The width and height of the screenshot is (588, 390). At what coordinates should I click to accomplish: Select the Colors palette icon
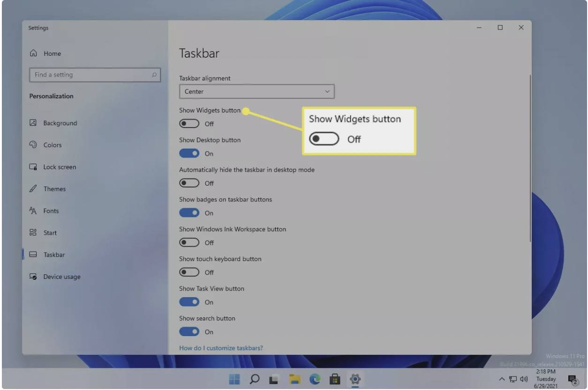tap(33, 145)
